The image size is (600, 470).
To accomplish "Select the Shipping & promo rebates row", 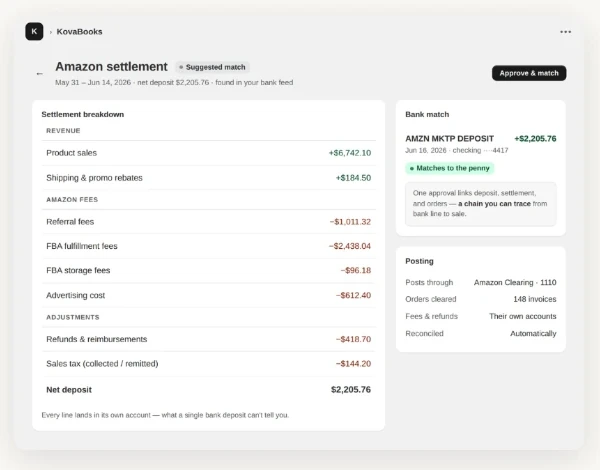I will (209, 178).
